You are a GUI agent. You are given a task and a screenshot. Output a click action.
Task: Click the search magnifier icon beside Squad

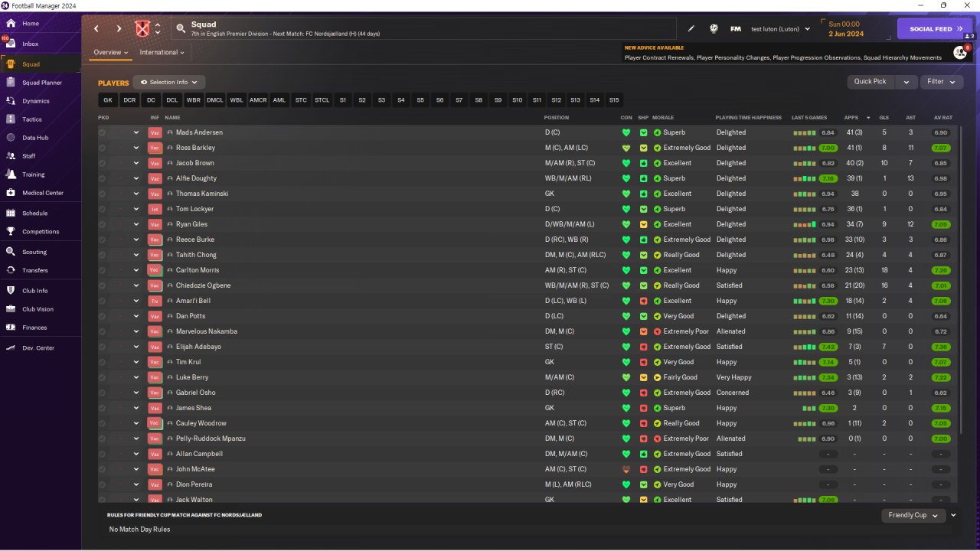181,29
